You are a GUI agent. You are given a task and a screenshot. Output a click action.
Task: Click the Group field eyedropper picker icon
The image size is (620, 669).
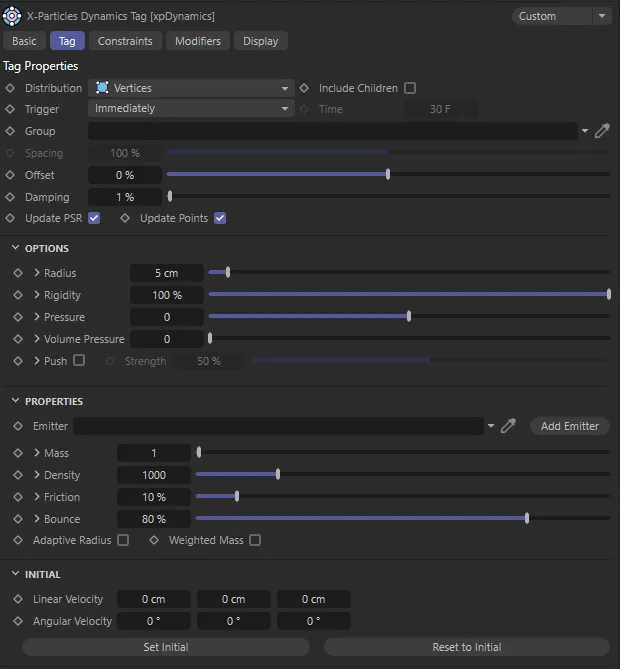click(602, 131)
